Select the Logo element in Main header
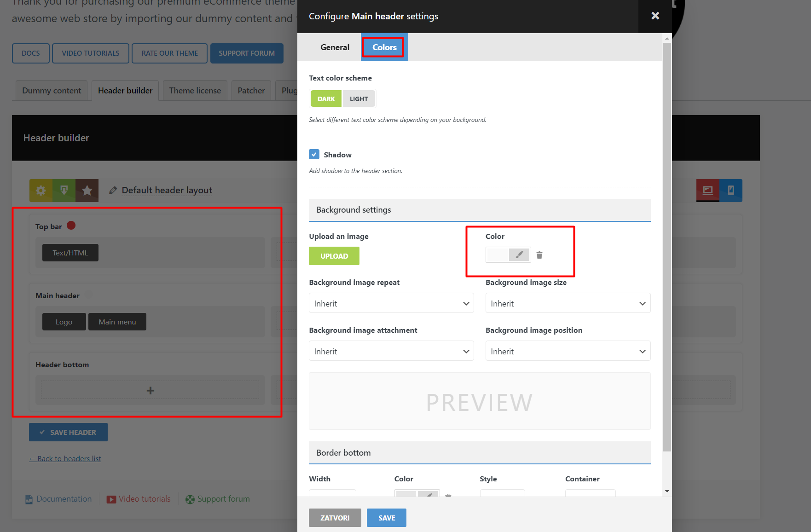Screen dimensions: 811x532 click(x=64, y=322)
